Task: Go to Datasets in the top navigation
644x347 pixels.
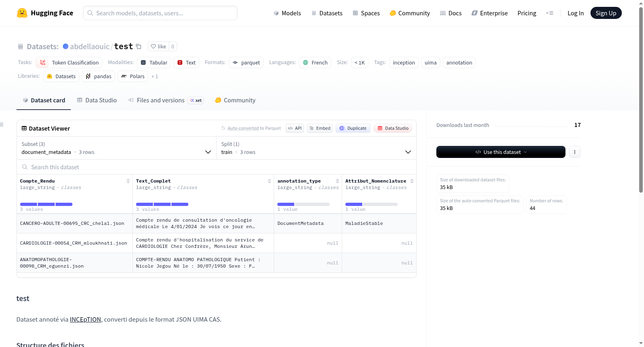Action: [327, 13]
